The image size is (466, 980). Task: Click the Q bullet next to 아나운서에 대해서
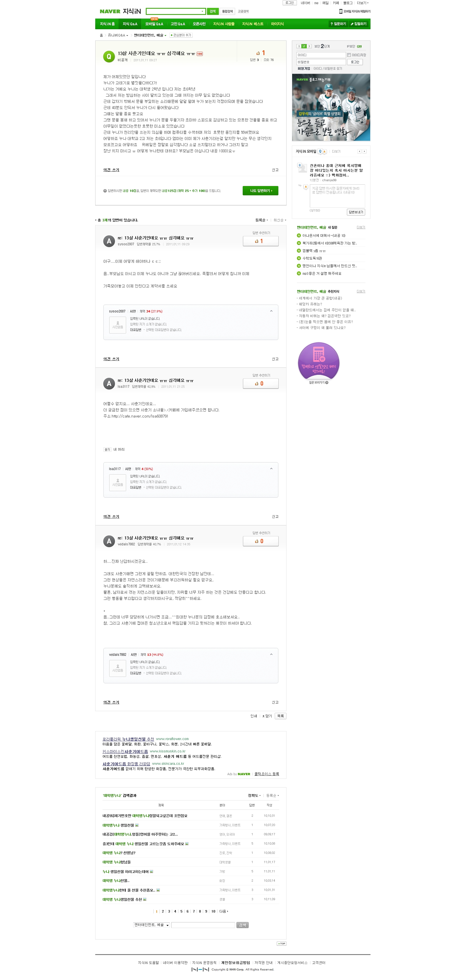[299, 235]
